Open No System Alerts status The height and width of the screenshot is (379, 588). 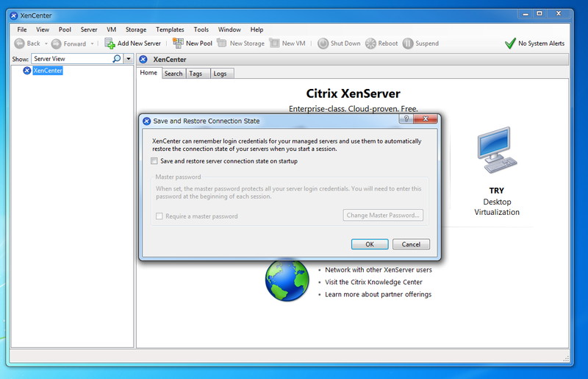click(x=541, y=43)
